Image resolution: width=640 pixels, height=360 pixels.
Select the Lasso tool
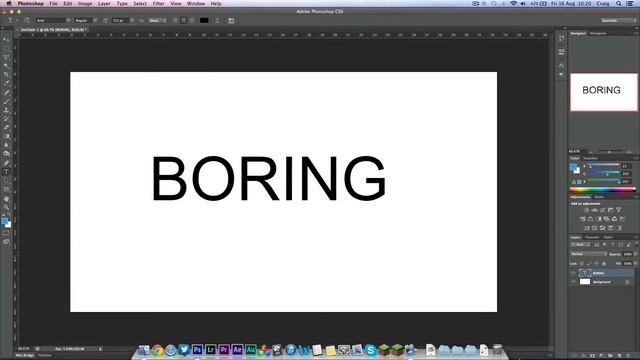(x=6, y=57)
